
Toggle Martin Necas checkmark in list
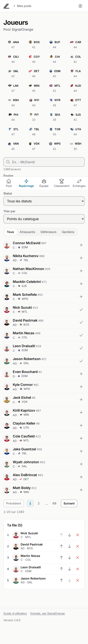(81, 335)
